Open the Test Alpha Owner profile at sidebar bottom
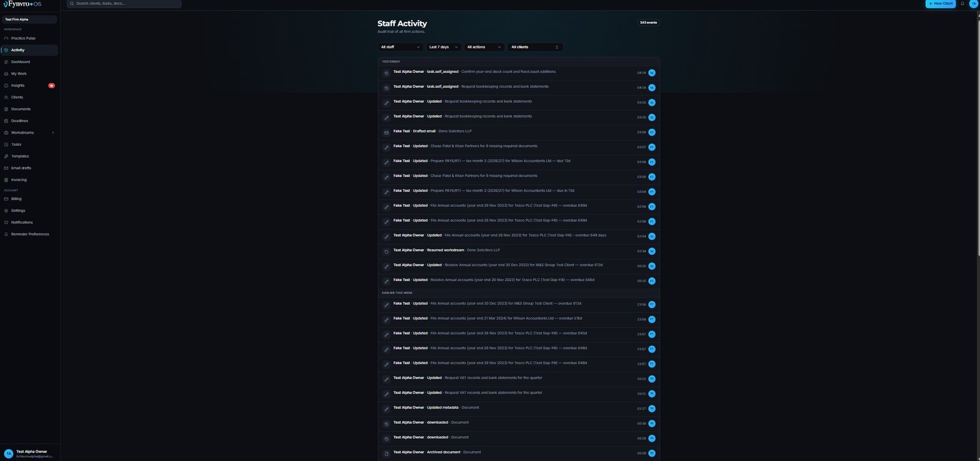980x461 pixels. [x=30, y=454]
